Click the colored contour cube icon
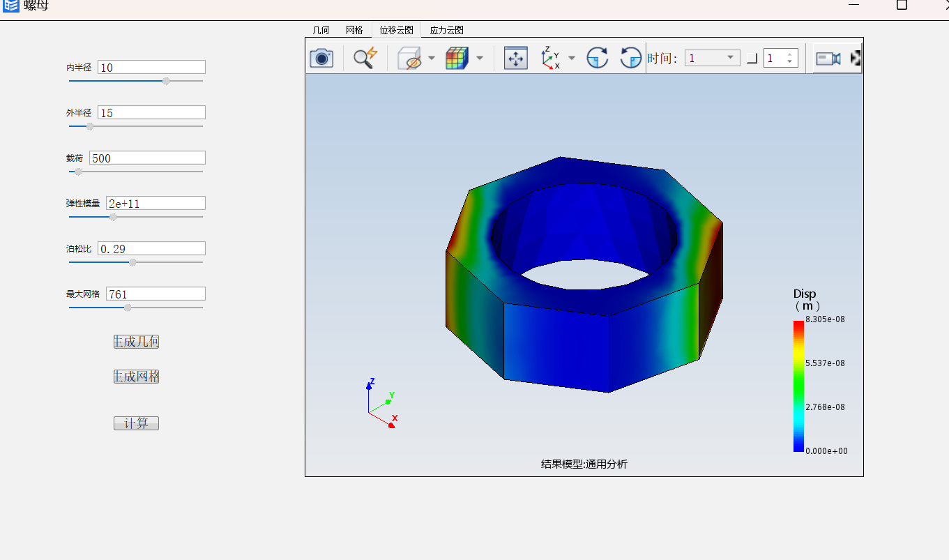Viewport: 949px width, 560px height. [457, 58]
